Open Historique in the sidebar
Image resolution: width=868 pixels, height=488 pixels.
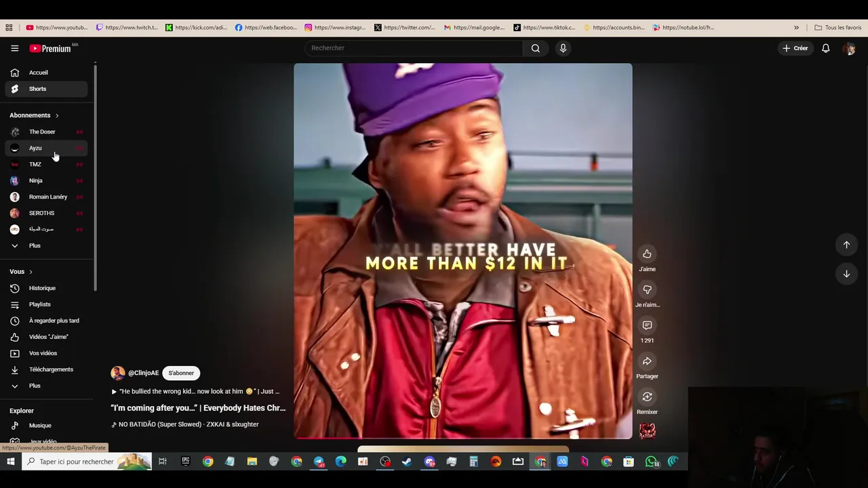click(x=46, y=288)
